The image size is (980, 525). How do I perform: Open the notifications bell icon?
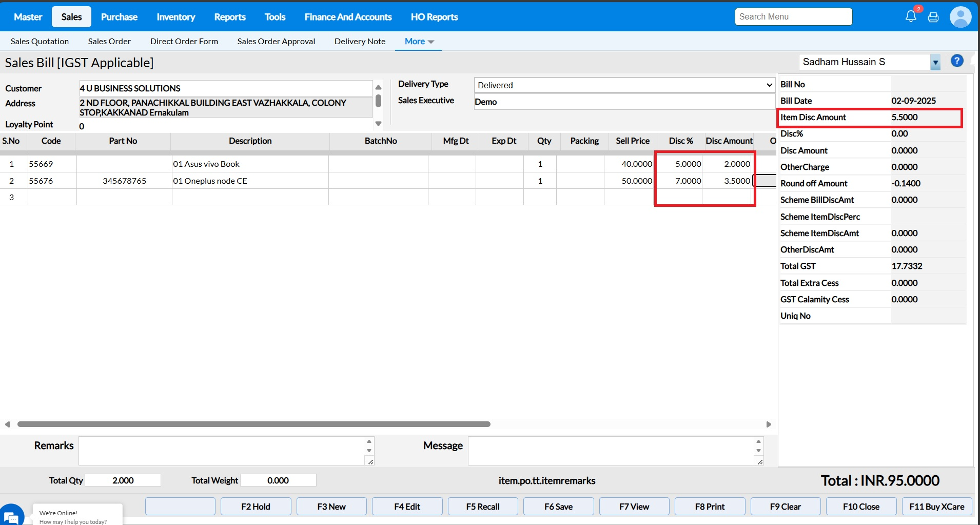[x=911, y=16]
